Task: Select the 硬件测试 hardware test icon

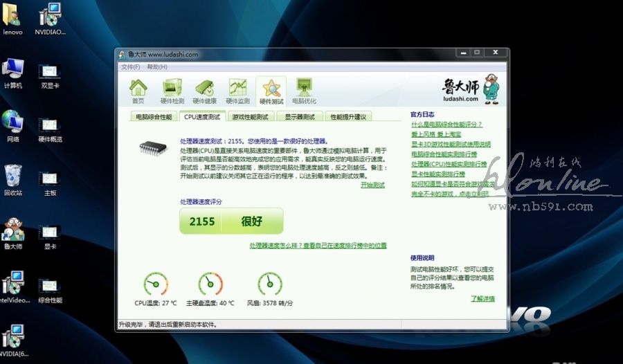Action: pyautogui.click(x=271, y=91)
